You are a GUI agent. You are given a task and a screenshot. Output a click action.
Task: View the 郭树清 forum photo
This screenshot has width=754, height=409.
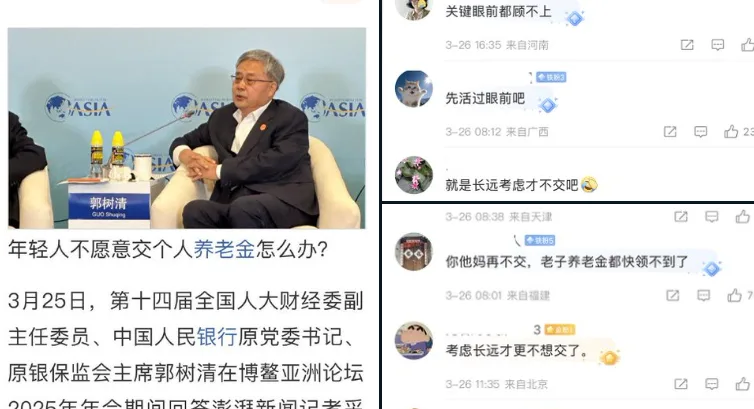[187, 128]
